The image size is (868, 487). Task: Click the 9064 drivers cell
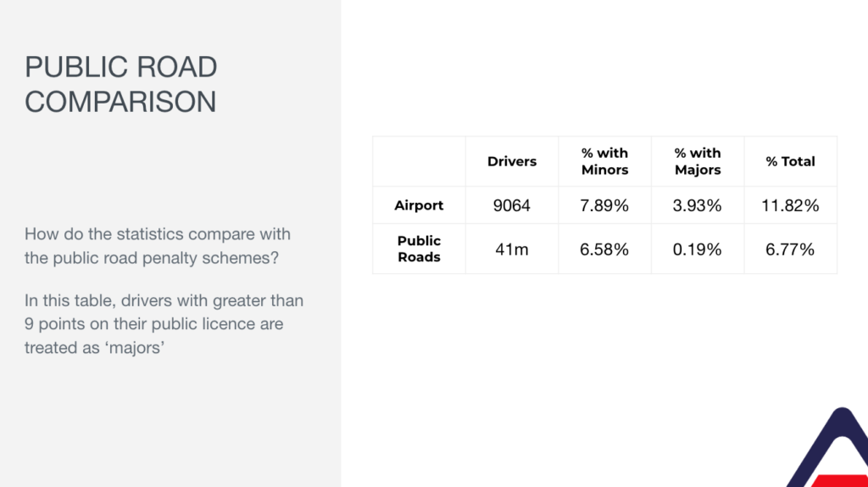point(512,205)
